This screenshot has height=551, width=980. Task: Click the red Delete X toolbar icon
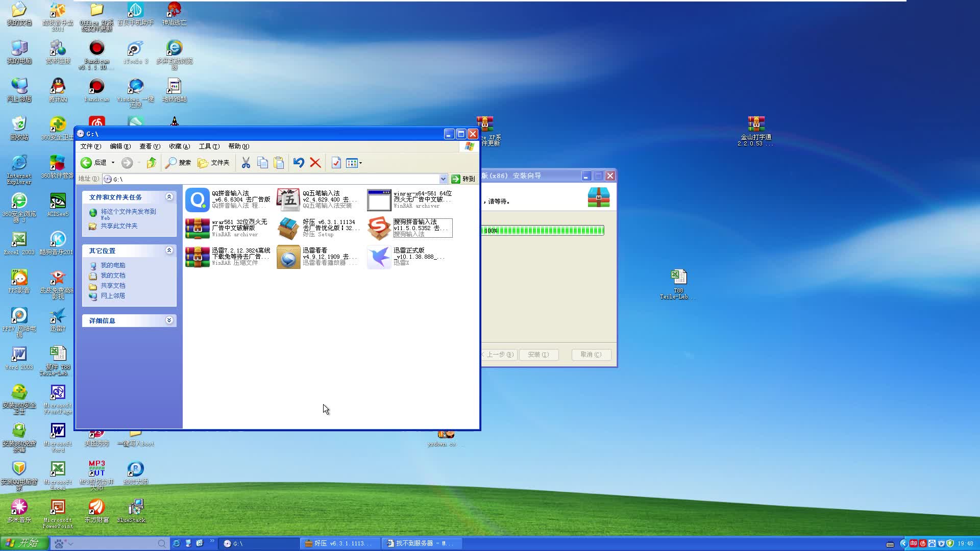tap(315, 163)
